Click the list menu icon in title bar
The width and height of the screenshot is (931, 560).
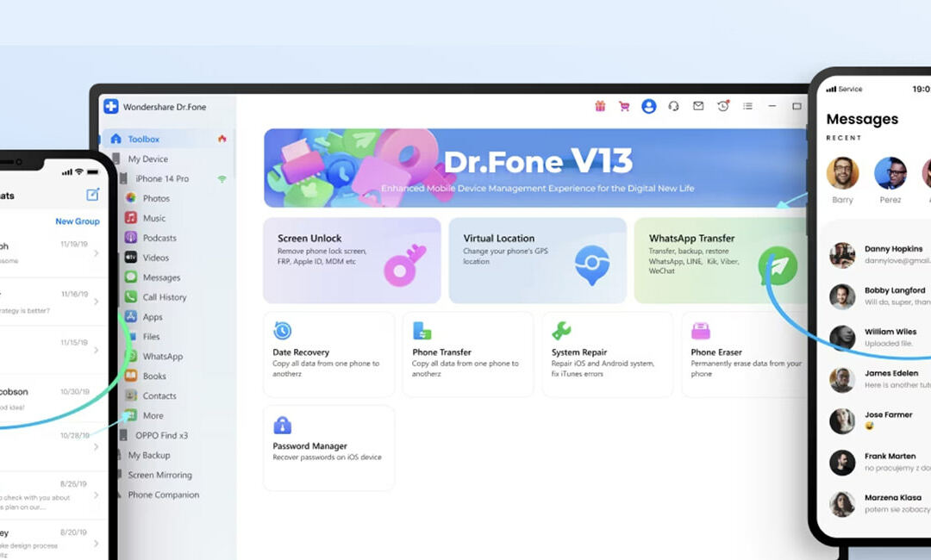pyautogui.click(x=747, y=106)
